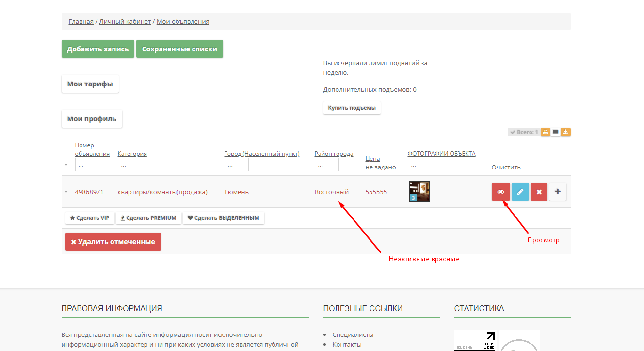The image size is (644, 351).
Task: Click 'Сделать PREMIUM' button
Action: (148, 218)
